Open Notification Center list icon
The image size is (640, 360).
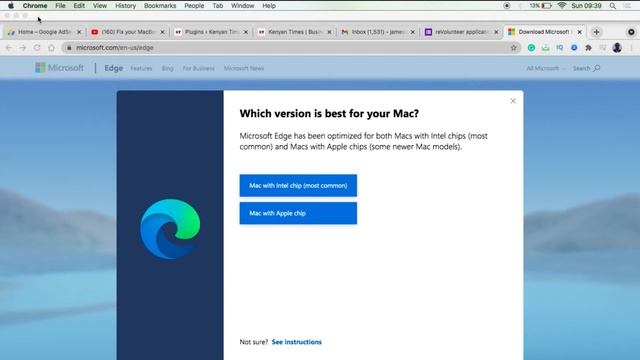click(627, 6)
